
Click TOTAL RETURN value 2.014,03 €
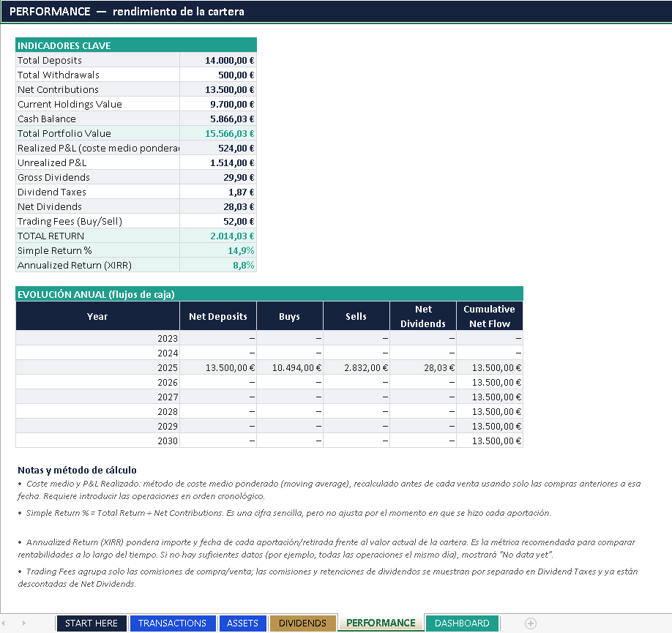click(218, 236)
